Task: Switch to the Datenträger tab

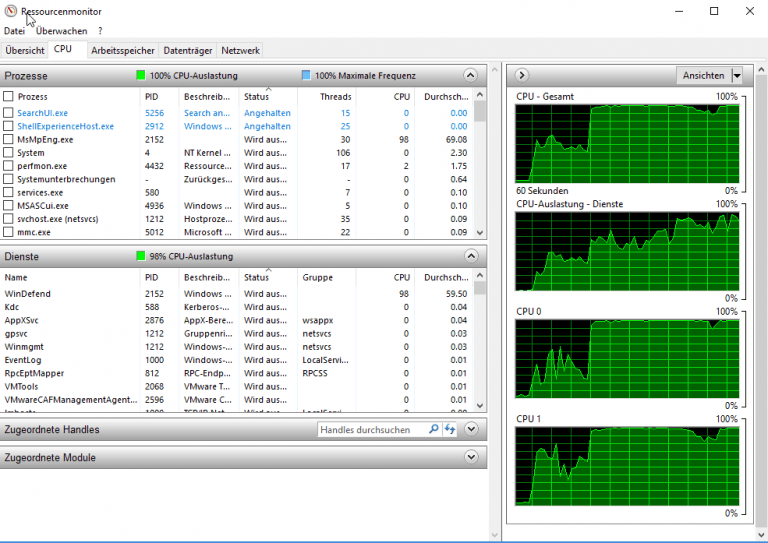Action: (x=188, y=50)
